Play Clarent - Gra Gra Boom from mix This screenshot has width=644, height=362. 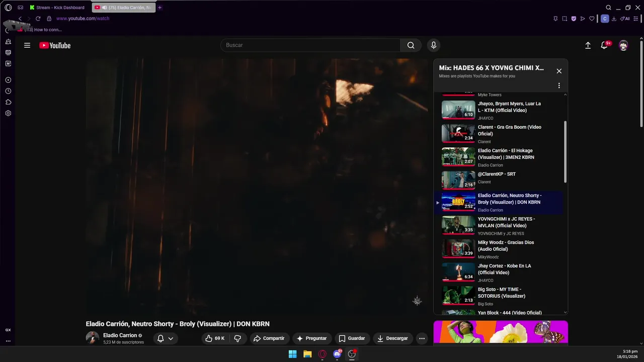(498, 133)
